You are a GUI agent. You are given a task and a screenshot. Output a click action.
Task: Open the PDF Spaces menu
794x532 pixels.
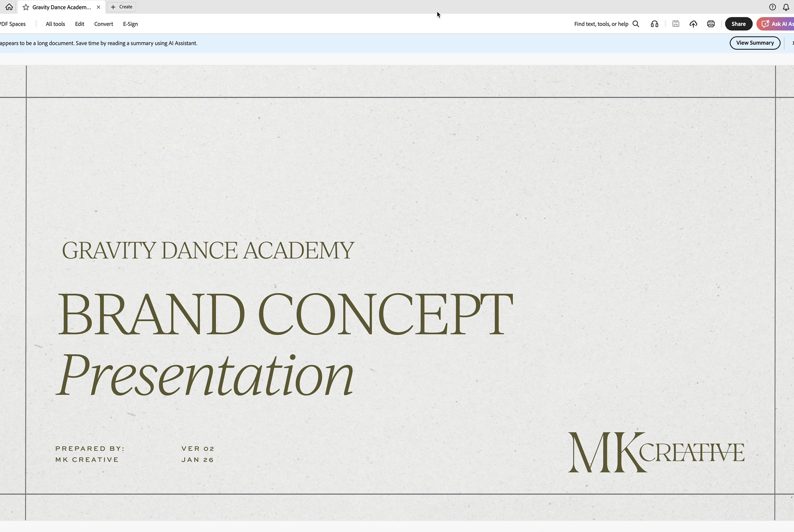coord(13,24)
